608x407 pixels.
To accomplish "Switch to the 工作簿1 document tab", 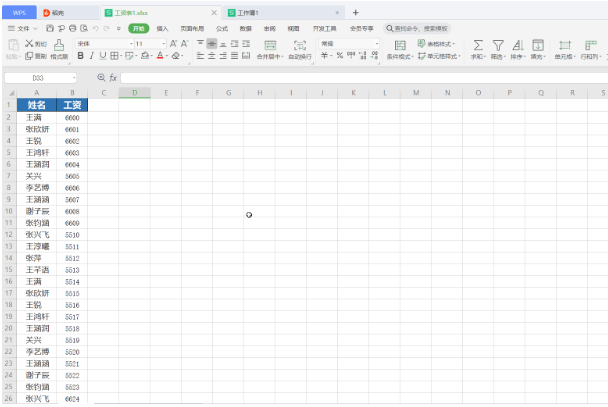I will tap(283, 13).
